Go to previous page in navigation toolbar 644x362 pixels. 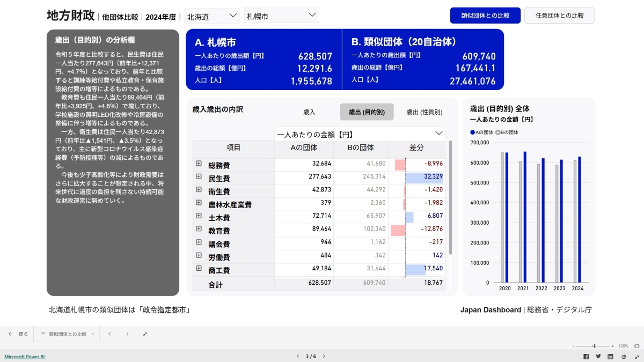(109, 334)
